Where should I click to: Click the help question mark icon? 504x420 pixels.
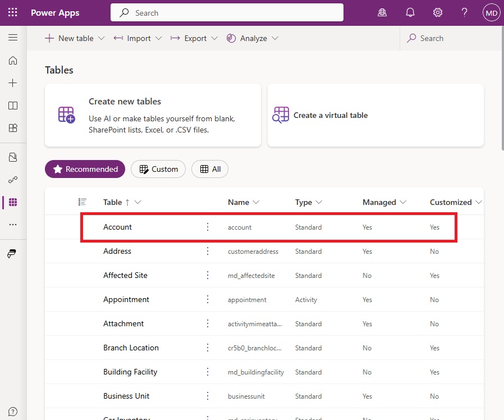coord(464,12)
